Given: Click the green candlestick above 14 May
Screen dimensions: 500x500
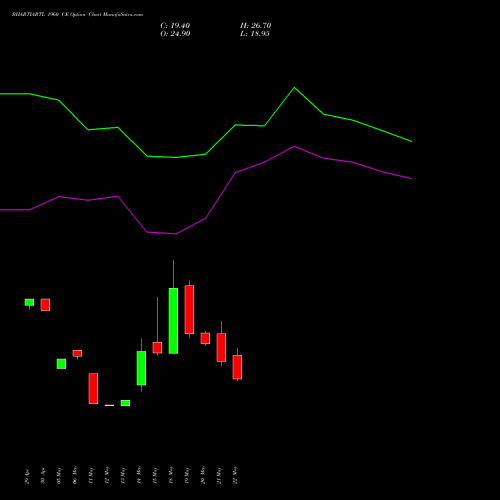Looking at the screenshot, I should tap(141, 368).
